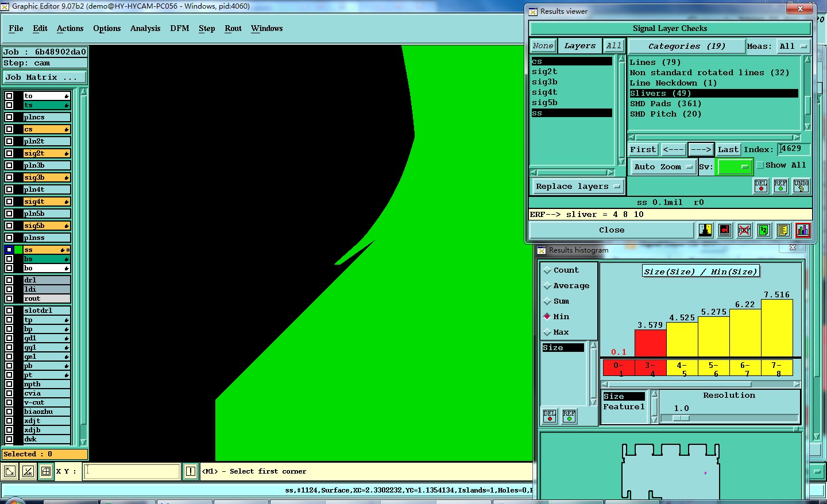Select the Max radio option

click(547, 332)
